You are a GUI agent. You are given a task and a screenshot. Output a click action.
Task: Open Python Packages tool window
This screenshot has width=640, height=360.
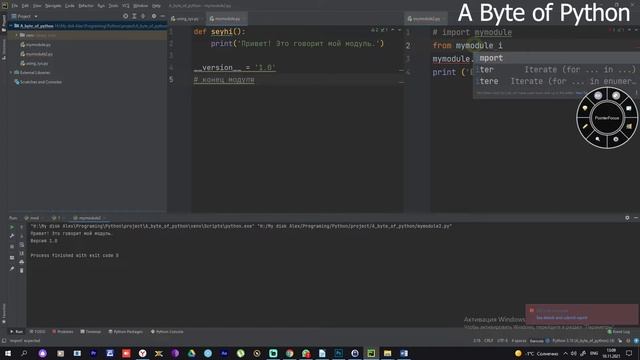tap(126, 332)
